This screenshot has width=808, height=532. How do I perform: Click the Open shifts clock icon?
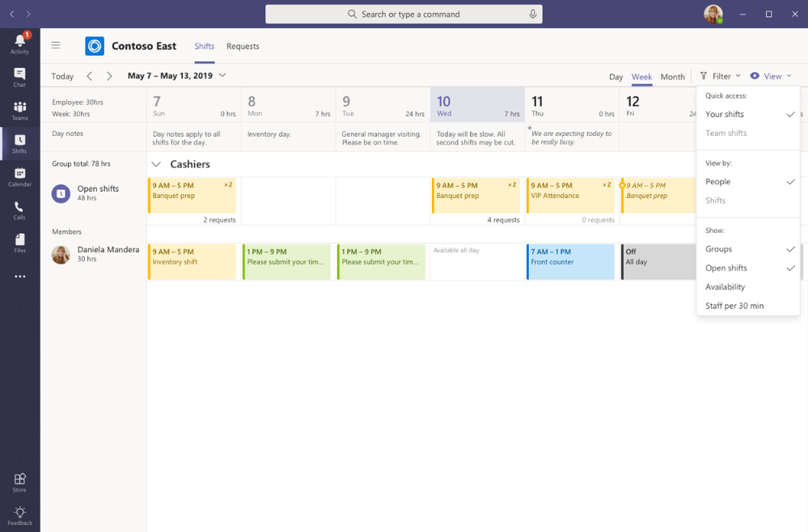(x=61, y=194)
